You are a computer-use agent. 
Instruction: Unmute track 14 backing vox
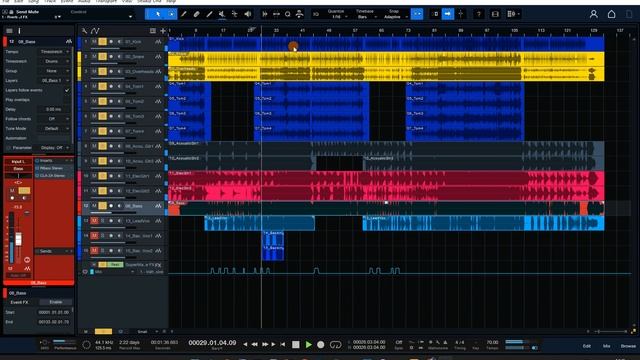(x=94, y=236)
